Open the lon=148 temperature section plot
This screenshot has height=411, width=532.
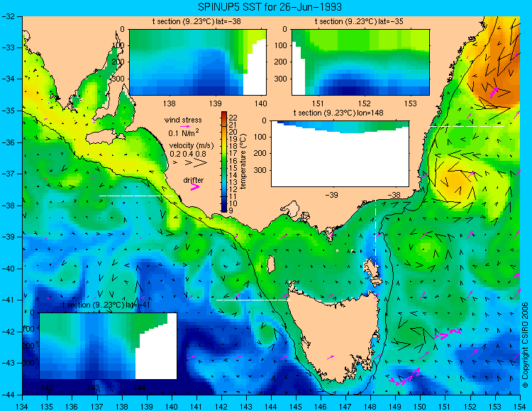(340, 154)
